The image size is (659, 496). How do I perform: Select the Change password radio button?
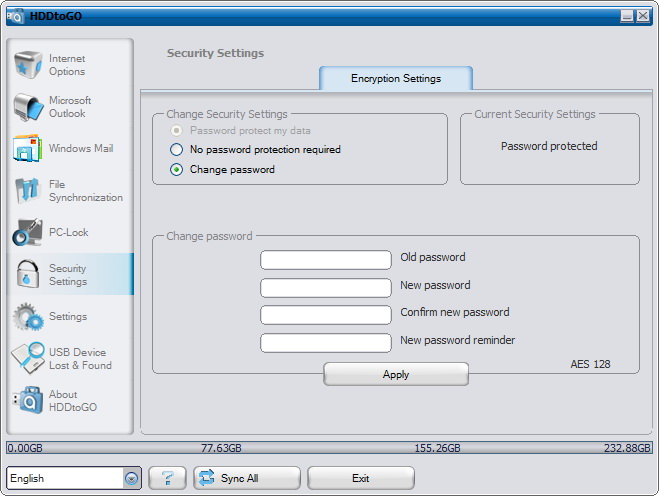click(177, 169)
